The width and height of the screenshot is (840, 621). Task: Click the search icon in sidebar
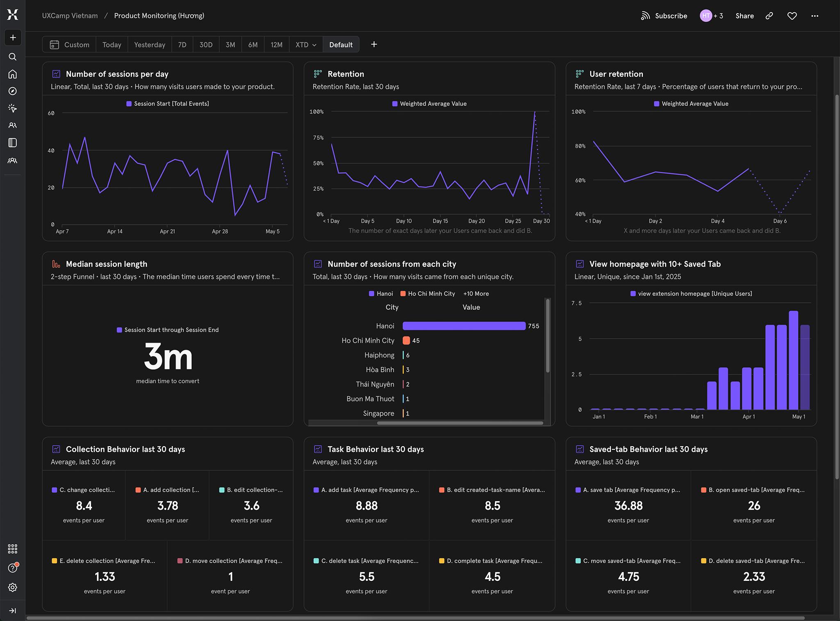pyautogui.click(x=13, y=57)
